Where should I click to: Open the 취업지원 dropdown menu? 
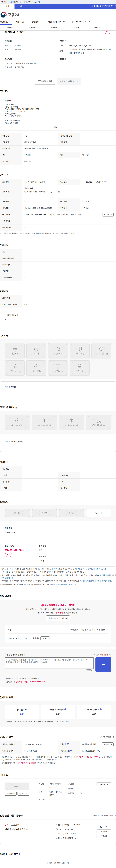pyautogui.click(x=22, y=22)
